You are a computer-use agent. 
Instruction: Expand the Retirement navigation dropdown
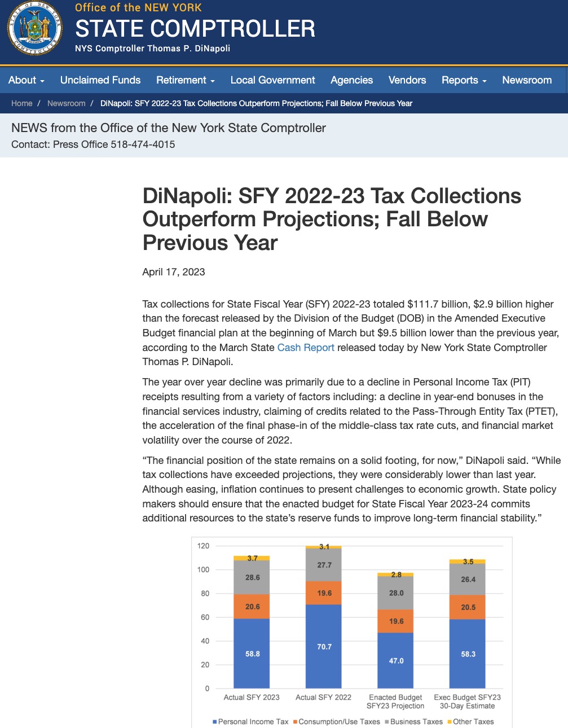pos(185,80)
